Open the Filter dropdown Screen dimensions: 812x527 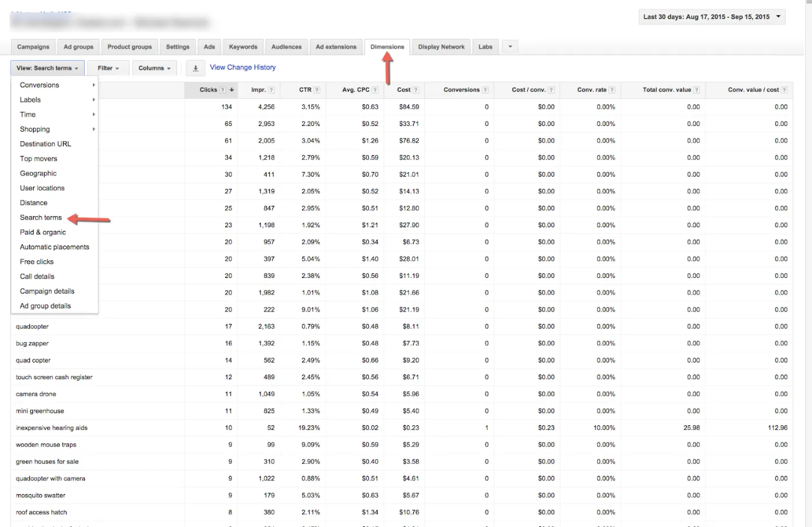(x=108, y=68)
